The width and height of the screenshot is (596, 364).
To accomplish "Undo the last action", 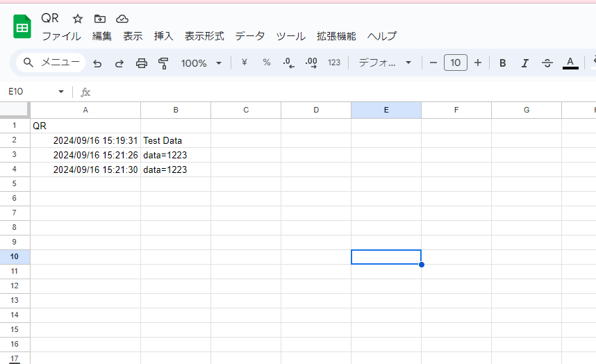I will (x=97, y=63).
